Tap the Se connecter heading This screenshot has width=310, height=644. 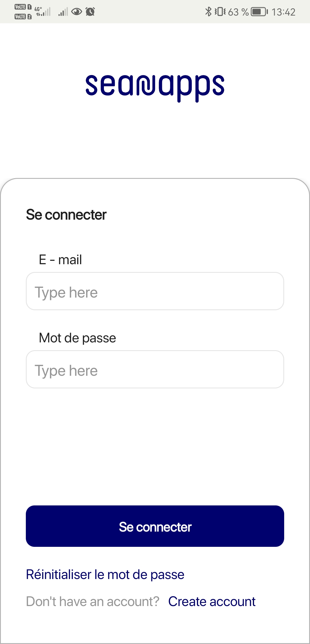(x=66, y=215)
